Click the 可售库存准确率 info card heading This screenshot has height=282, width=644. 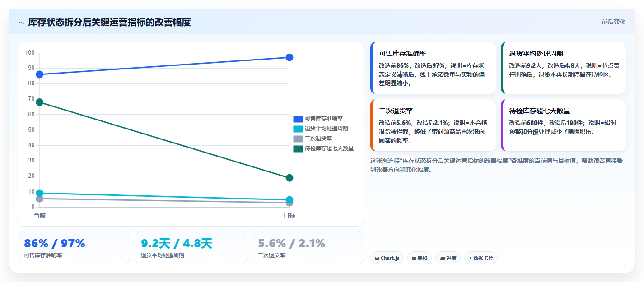tap(403, 53)
